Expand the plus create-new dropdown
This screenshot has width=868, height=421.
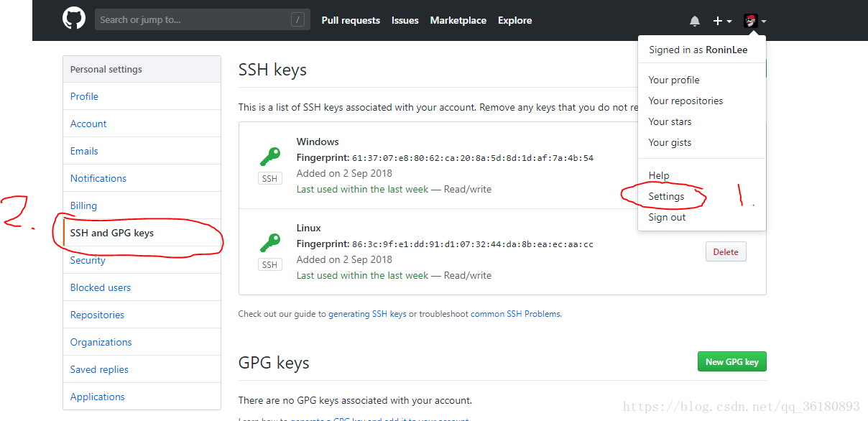pyautogui.click(x=722, y=21)
